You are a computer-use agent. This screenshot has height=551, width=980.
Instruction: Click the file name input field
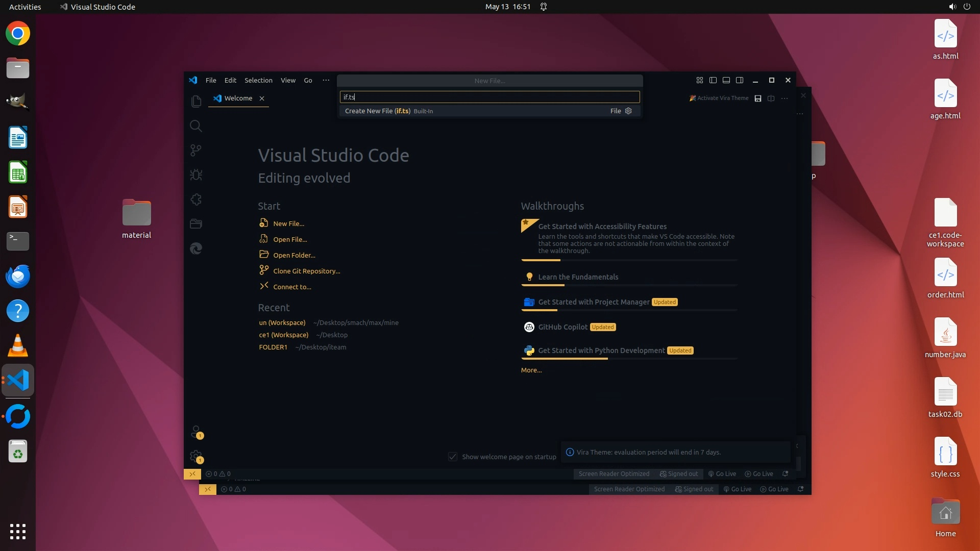(489, 97)
